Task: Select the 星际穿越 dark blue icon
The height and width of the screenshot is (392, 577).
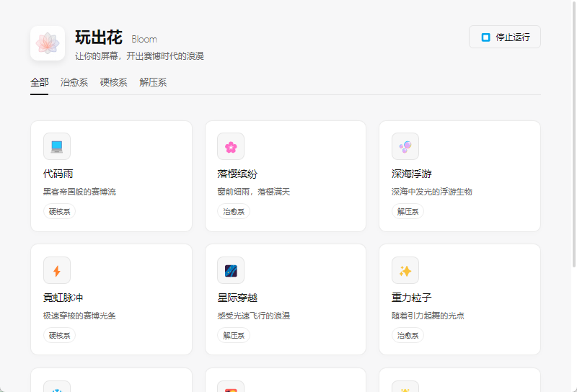Action: (x=231, y=270)
